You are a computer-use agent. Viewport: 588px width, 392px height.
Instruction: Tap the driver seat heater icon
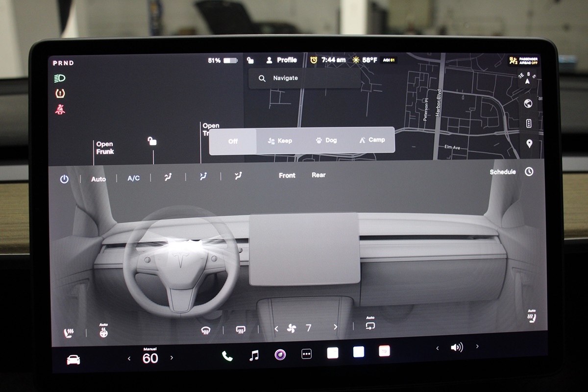coord(69,333)
